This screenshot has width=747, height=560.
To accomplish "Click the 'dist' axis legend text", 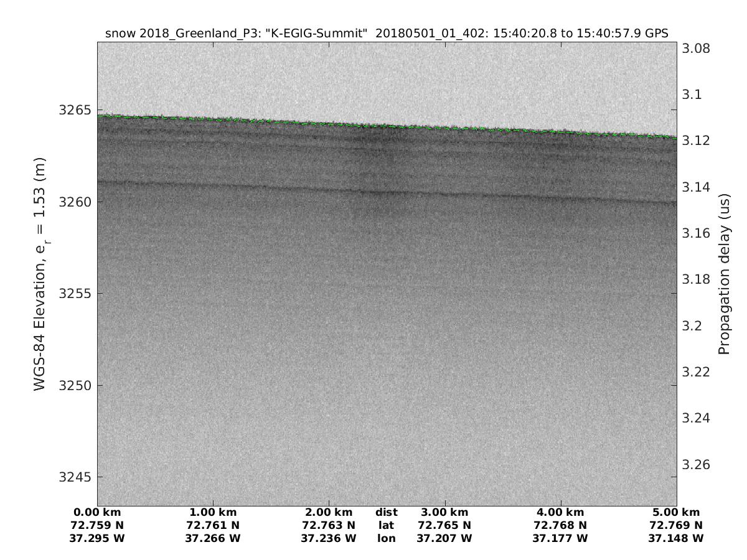I will tap(387, 513).
